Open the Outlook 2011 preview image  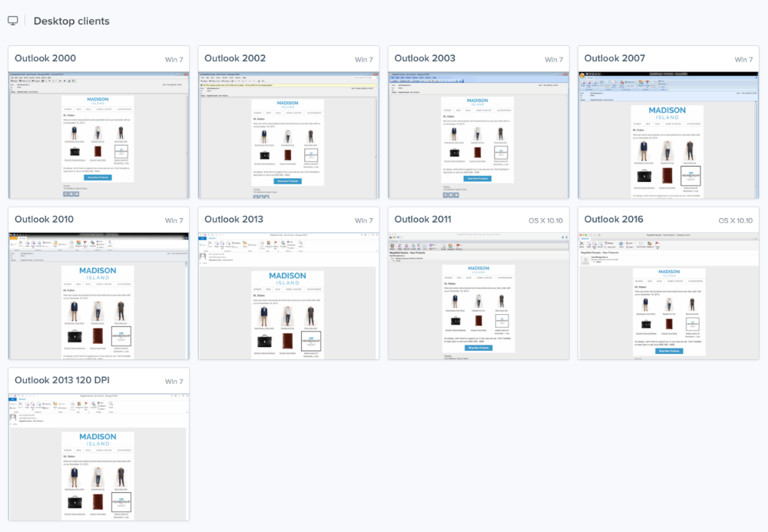tap(478, 296)
